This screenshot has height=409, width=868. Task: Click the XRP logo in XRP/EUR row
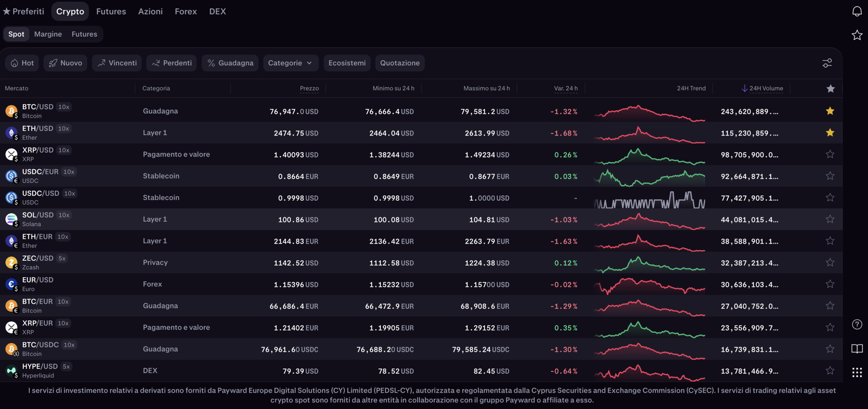[11, 328]
